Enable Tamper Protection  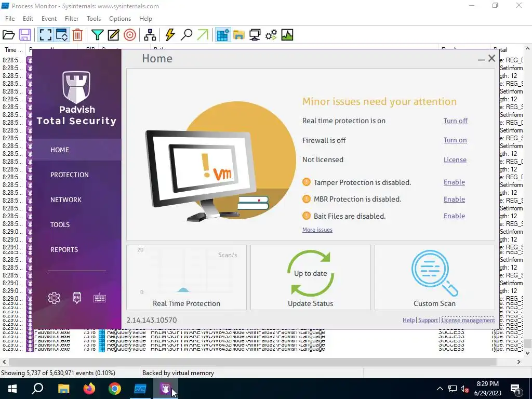pyautogui.click(x=454, y=182)
